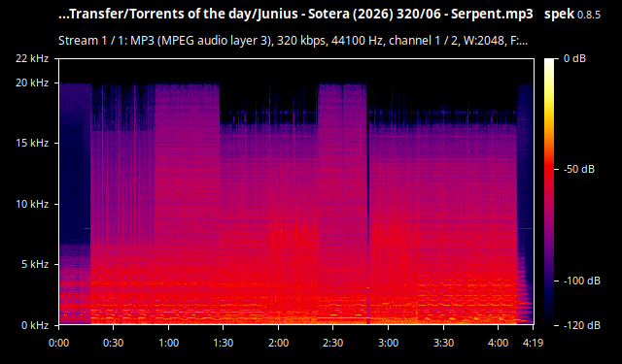
Task: Click the 5 kHz frequency axis label
Action: (35, 264)
